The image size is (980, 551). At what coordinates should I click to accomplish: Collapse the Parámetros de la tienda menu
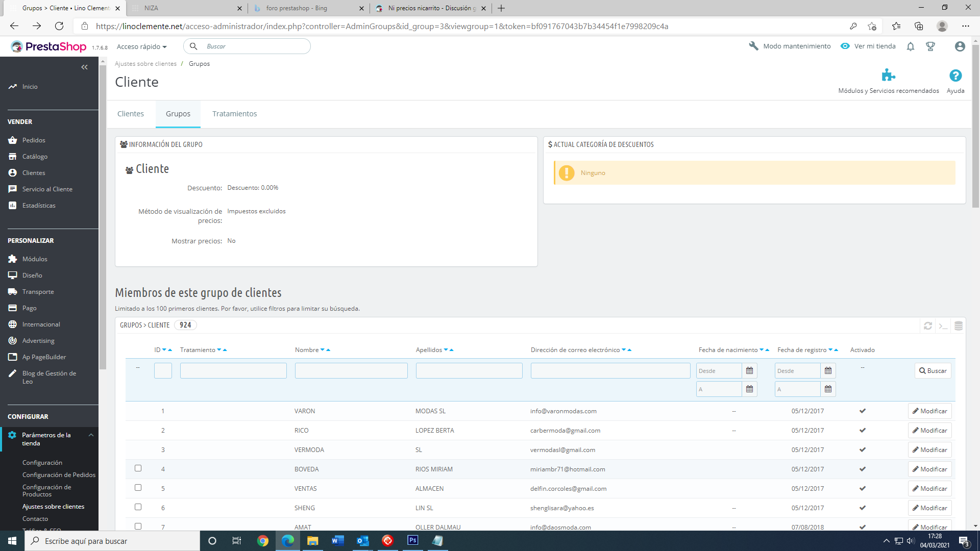point(91,435)
